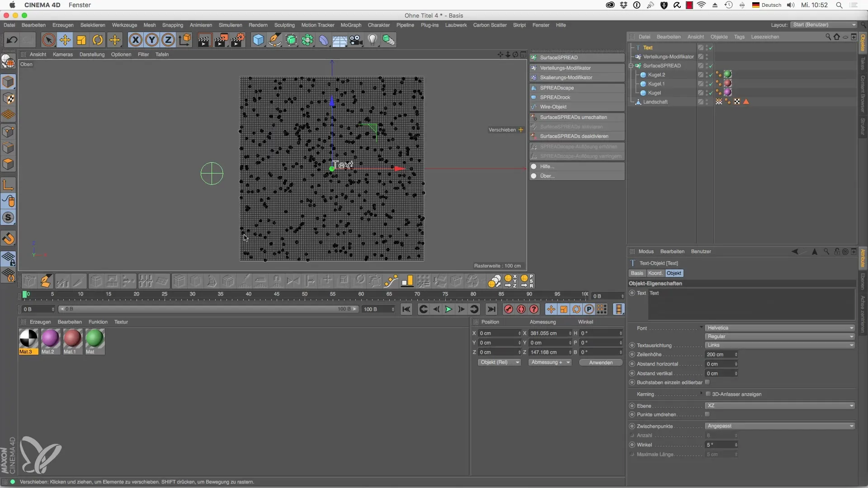The height and width of the screenshot is (488, 868).
Task: Open the Sculpting menu
Action: (x=284, y=25)
